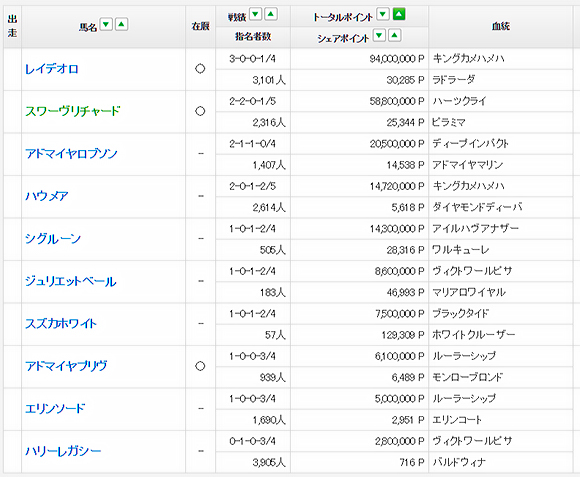Click dam name モンローブロンド

pyautogui.click(x=468, y=378)
